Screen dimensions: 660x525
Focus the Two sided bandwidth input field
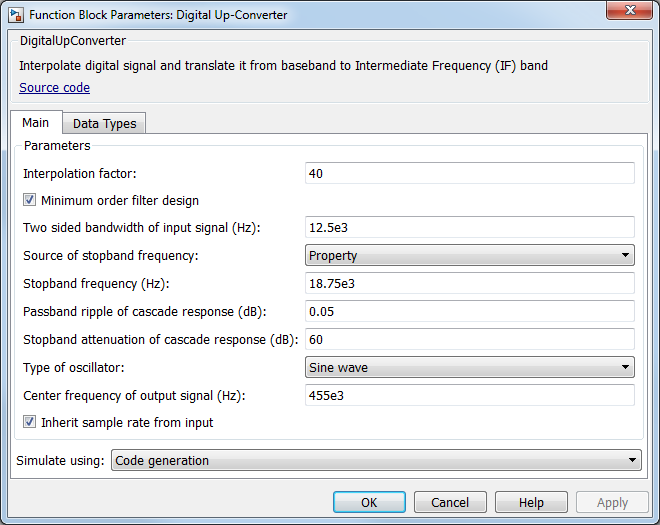(x=469, y=228)
